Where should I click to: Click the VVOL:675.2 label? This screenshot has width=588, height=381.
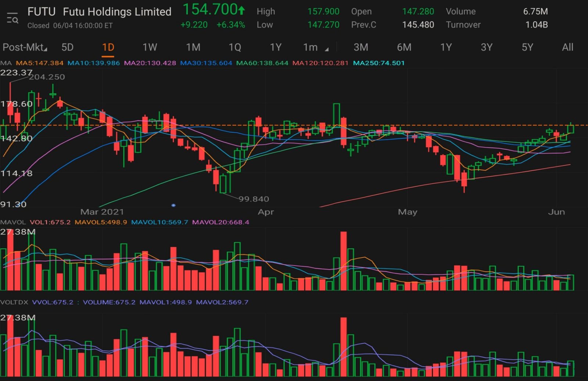pos(53,302)
